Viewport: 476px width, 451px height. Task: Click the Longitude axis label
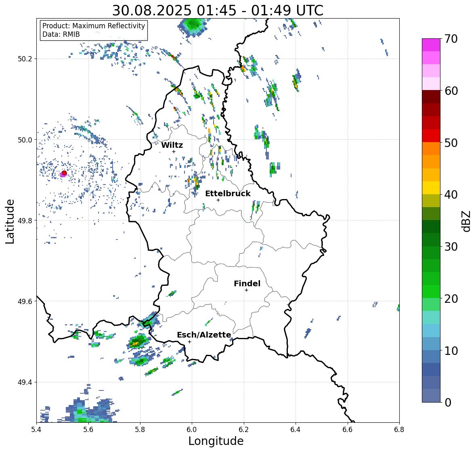(216, 441)
